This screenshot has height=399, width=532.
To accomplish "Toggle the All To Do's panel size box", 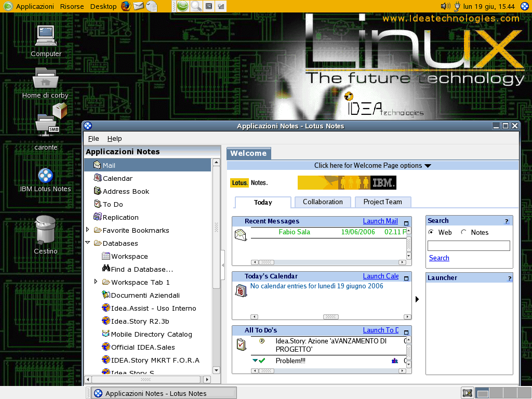I will (406, 332).
